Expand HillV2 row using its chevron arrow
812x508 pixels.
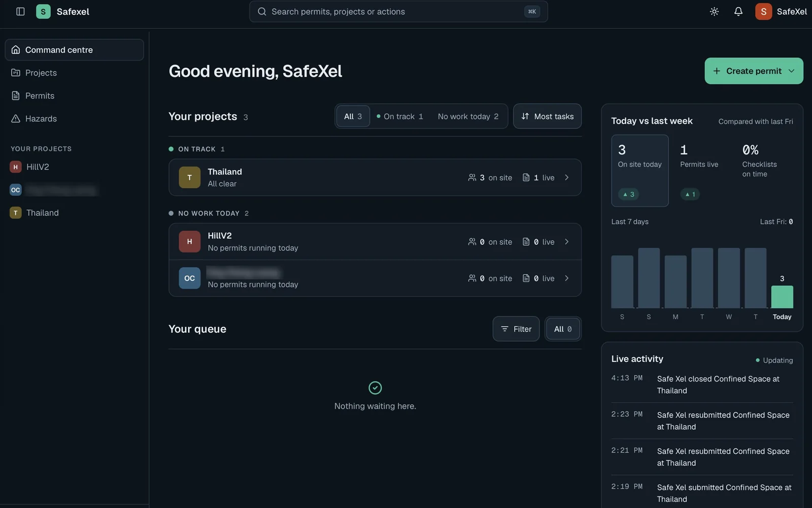point(567,242)
